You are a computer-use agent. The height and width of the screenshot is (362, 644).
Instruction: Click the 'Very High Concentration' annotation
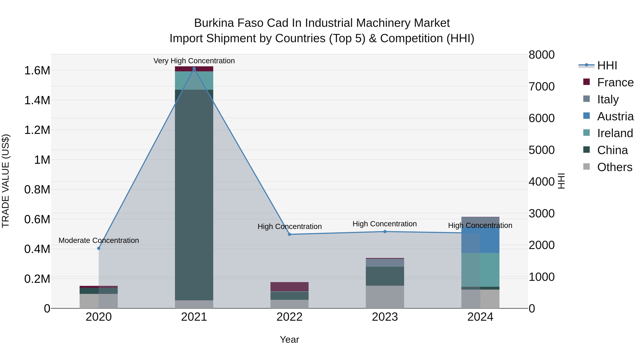tap(194, 61)
